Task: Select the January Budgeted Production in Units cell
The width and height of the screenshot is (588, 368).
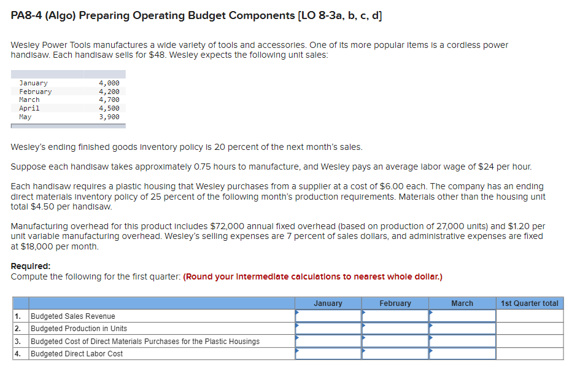Action: click(328, 328)
